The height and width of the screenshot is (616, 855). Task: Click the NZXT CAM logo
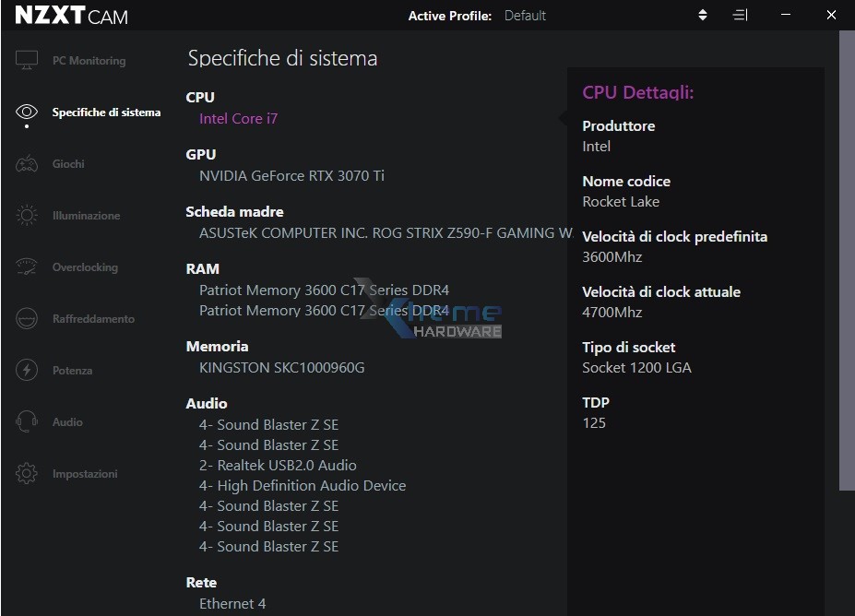[x=71, y=16]
